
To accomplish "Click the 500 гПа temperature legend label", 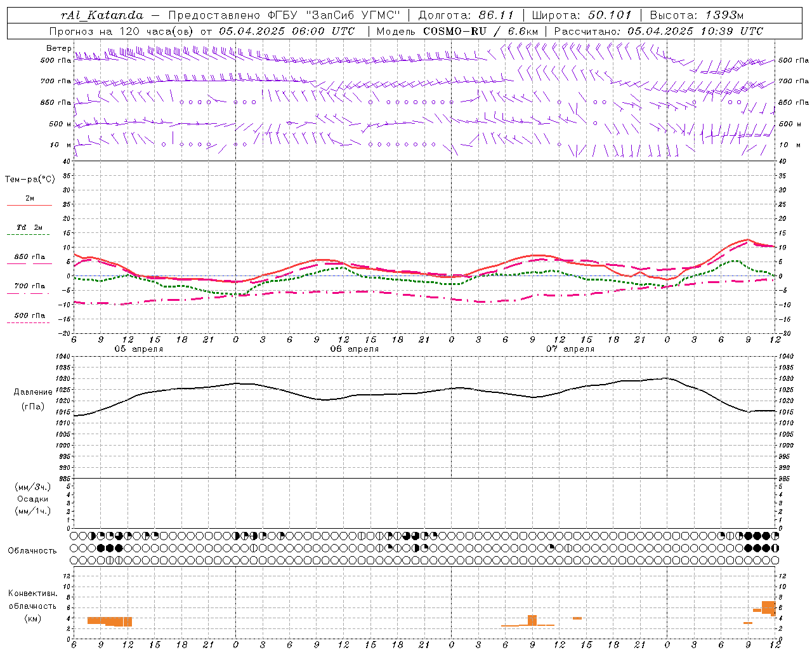I will pyautogui.click(x=30, y=315).
